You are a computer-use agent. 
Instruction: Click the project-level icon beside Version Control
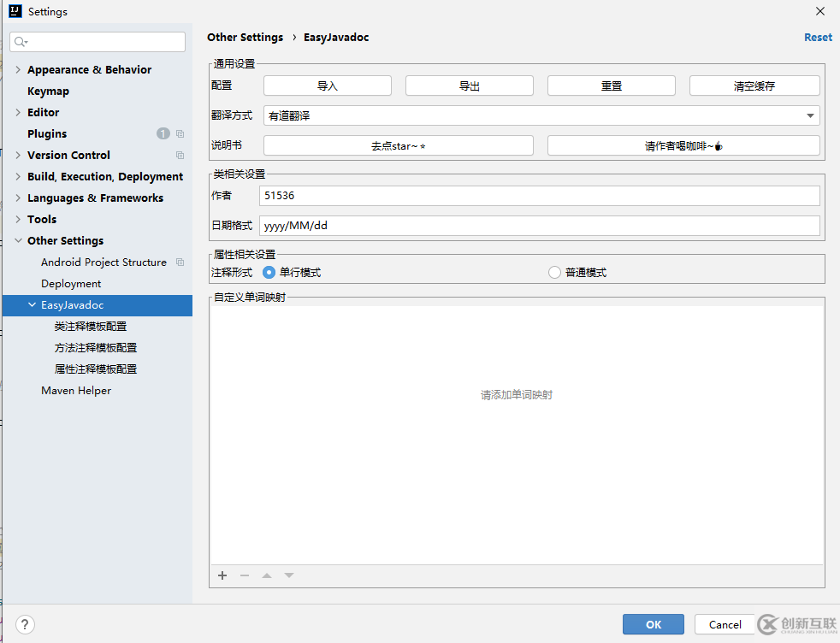coord(180,156)
